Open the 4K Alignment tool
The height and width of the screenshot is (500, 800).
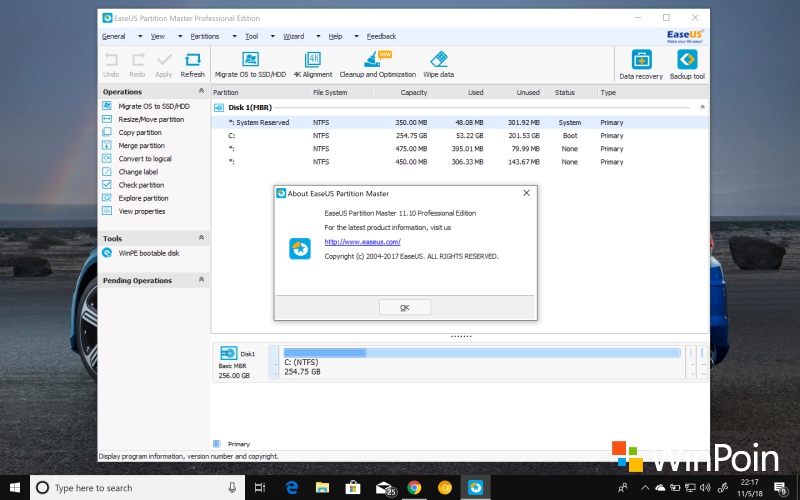pos(312,62)
